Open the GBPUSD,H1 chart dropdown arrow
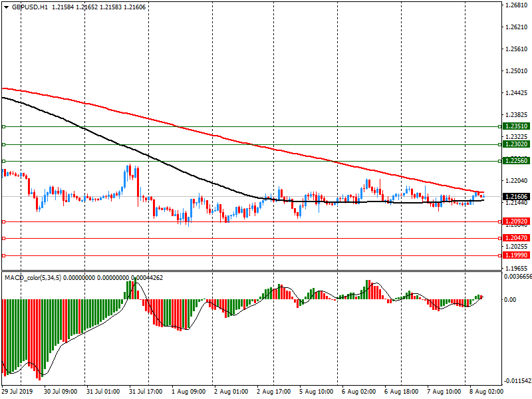532x399 pixels. pyautogui.click(x=6, y=7)
